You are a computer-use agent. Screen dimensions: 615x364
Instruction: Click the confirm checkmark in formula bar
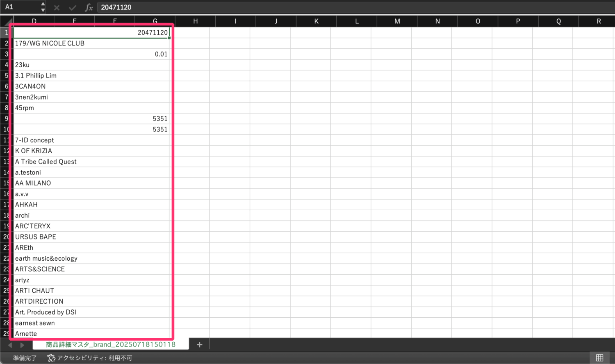click(x=73, y=7)
